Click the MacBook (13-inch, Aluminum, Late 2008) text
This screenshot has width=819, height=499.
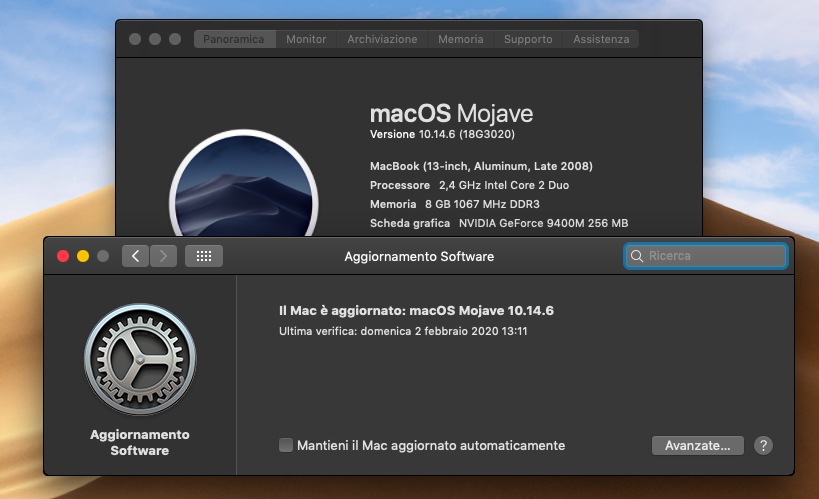coord(481,166)
